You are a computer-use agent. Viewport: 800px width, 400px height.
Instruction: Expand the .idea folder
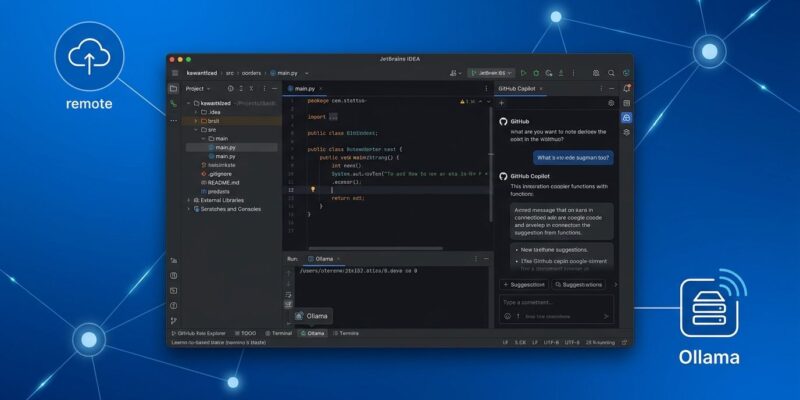(x=196, y=112)
